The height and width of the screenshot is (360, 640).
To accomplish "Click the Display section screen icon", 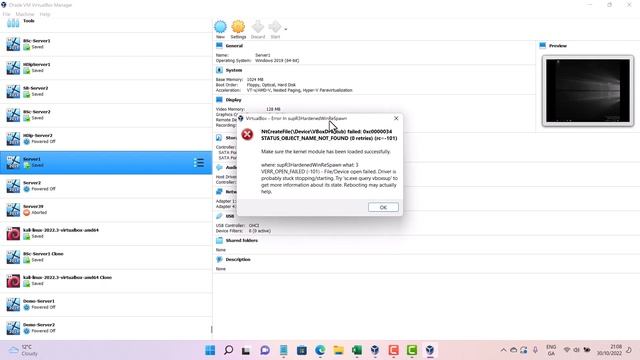I will click(219, 100).
